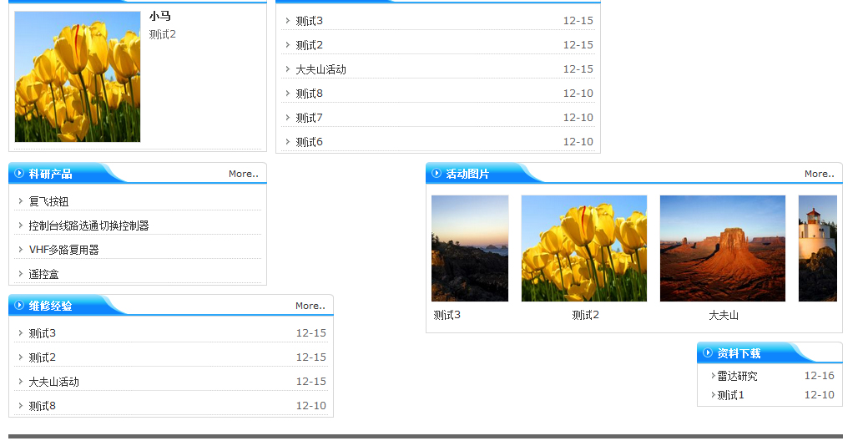Image resolution: width=868 pixels, height=441 pixels.
Task: Open the 测试6 article link
Action: (309, 142)
